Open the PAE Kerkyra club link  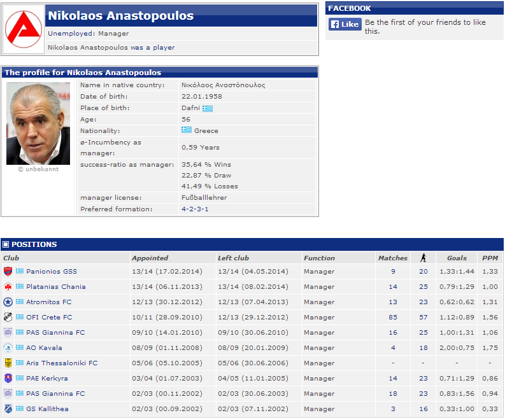pyautogui.click(x=47, y=378)
